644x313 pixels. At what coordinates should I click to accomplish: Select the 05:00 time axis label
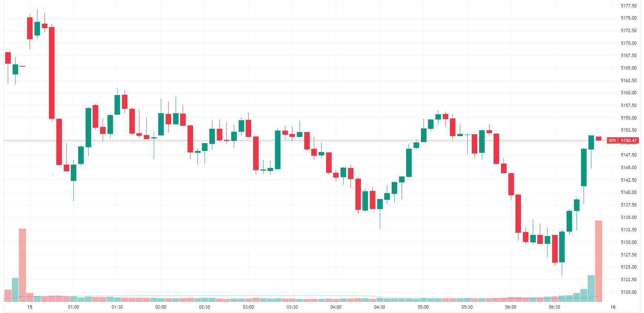(423, 307)
